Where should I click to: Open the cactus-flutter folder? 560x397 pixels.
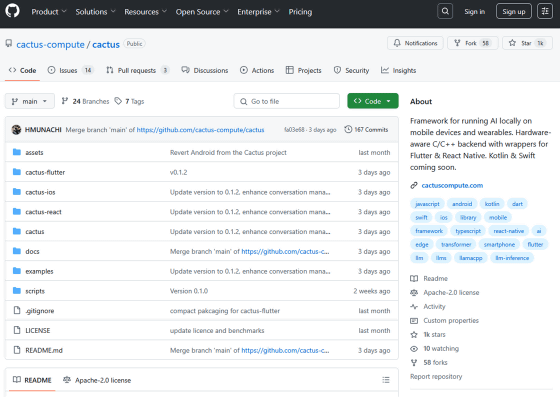[45, 172]
